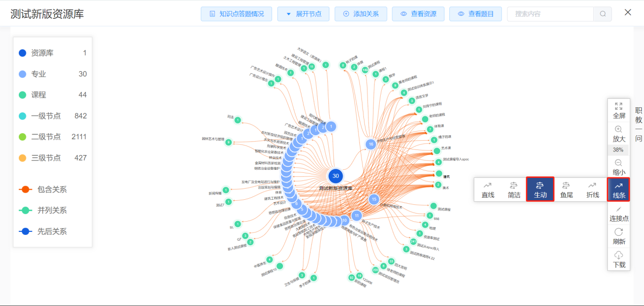This screenshot has width=644, height=306.
Task: Pick the 折线 polyline style option
Action: point(592,189)
